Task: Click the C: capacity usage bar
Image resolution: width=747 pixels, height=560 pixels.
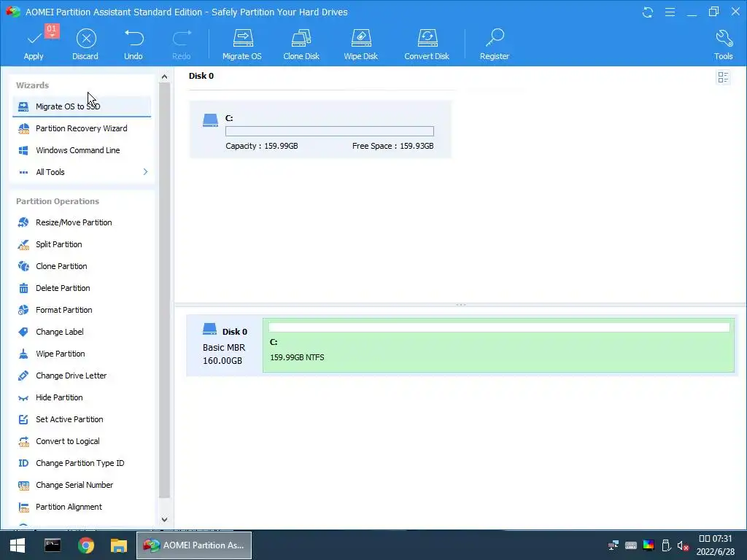Action: [x=330, y=131]
